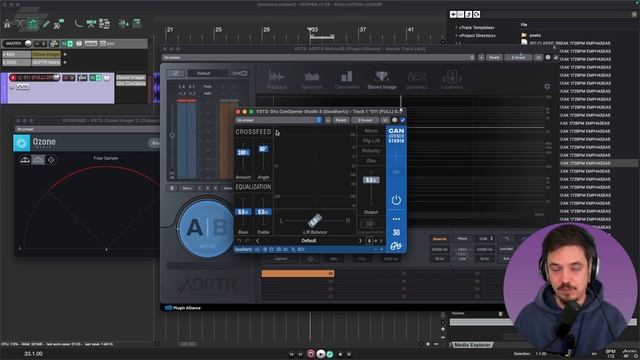This screenshot has height=360, width=640.
Task: Toggle REAPER grid lines toolbar icon
Action: coord(123,24)
